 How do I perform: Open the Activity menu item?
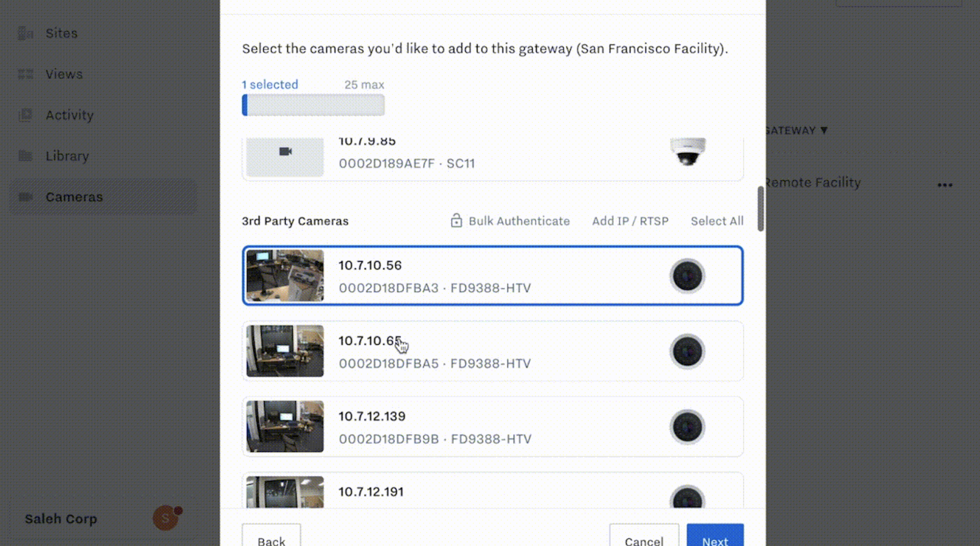(x=69, y=115)
